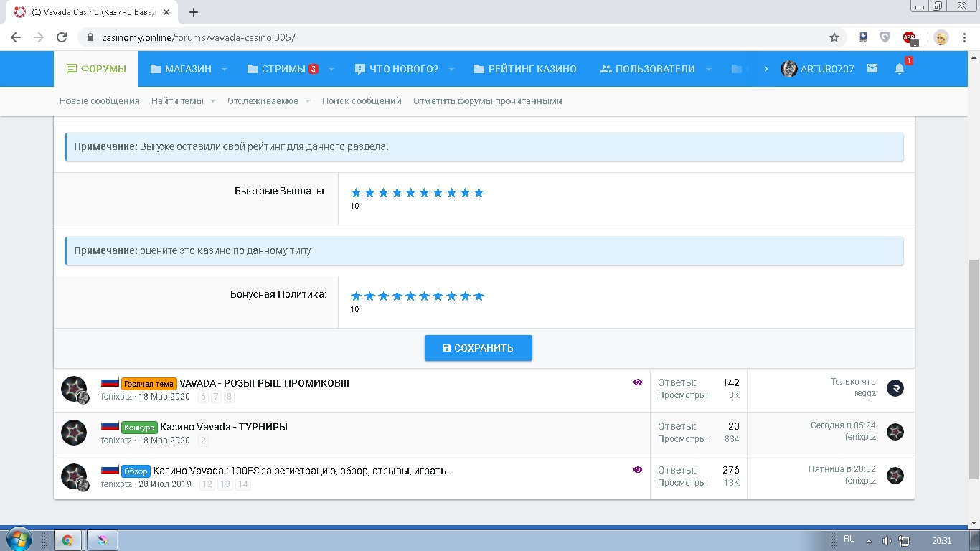The image size is (980, 551).
Task: Click the Поиск сообщений link
Action: 362,101
